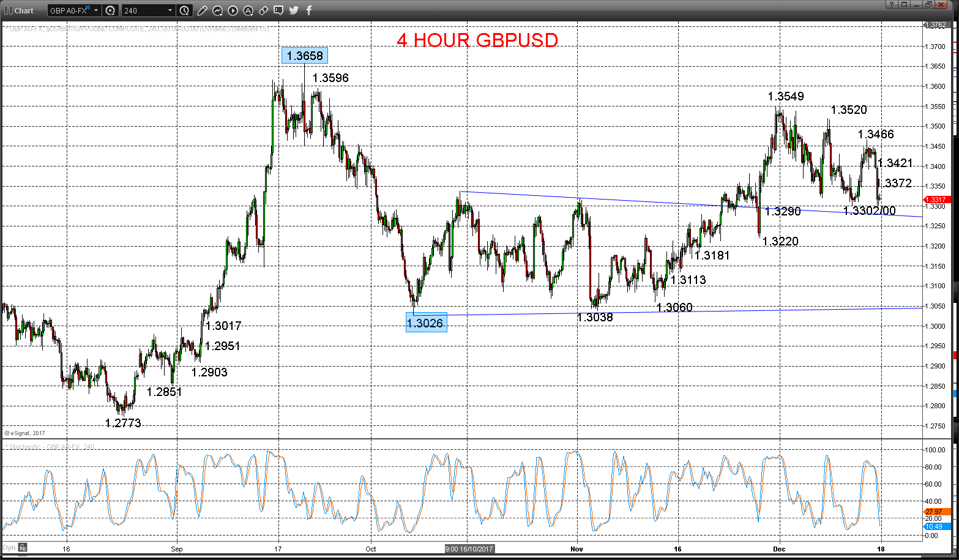
Task: Click the lock icon next to Dyn
Action: coord(23,548)
